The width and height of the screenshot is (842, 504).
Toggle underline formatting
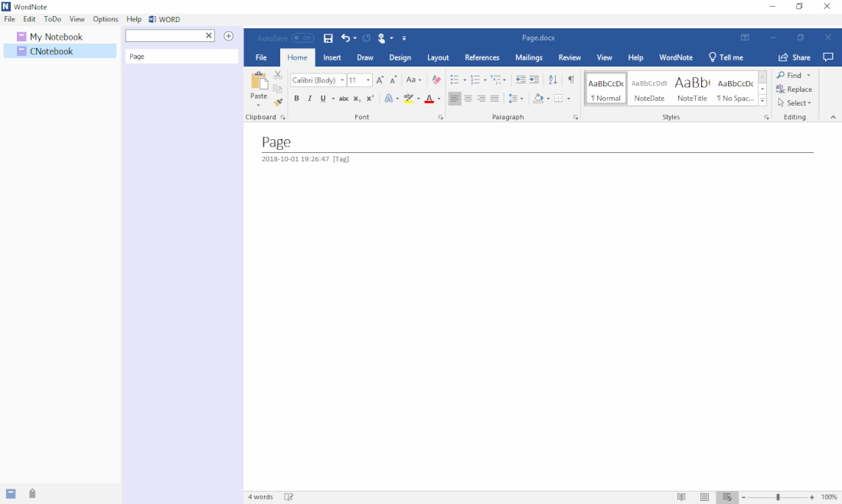[x=323, y=99]
